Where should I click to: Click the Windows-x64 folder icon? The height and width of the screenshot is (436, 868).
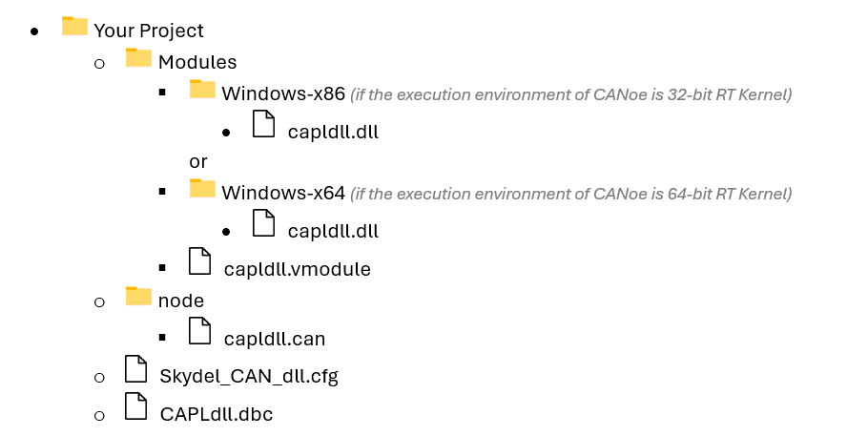[202, 188]
